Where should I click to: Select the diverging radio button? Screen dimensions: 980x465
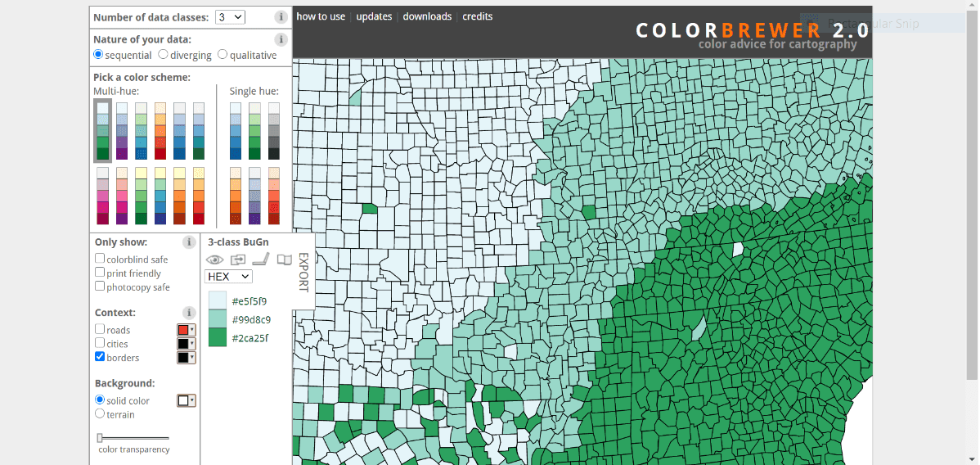pos(164,55)
